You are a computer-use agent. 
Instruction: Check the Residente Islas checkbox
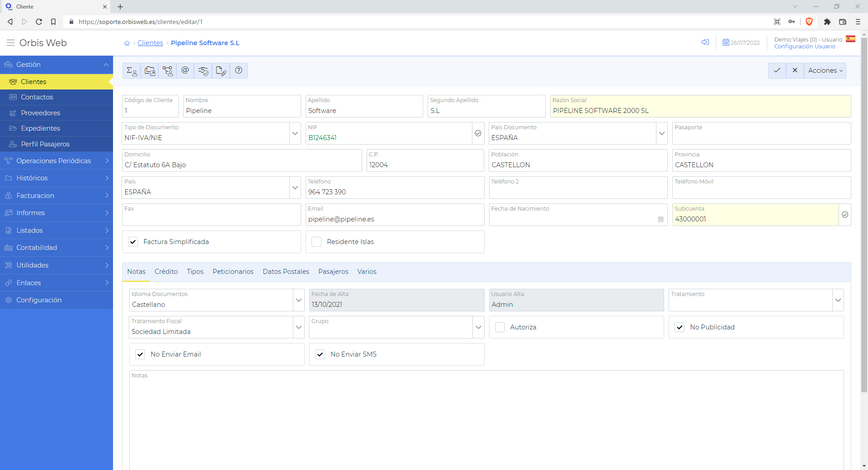(316, 242)
